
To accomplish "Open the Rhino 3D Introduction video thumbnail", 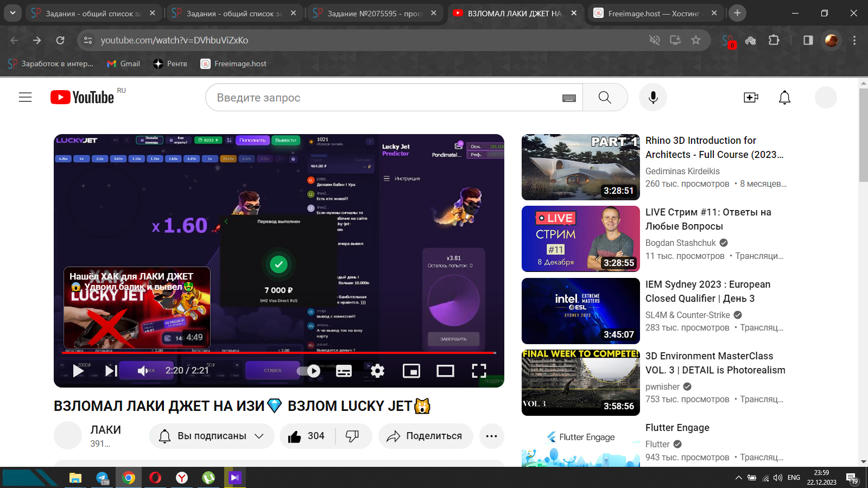I will click(x=580, y=167).
